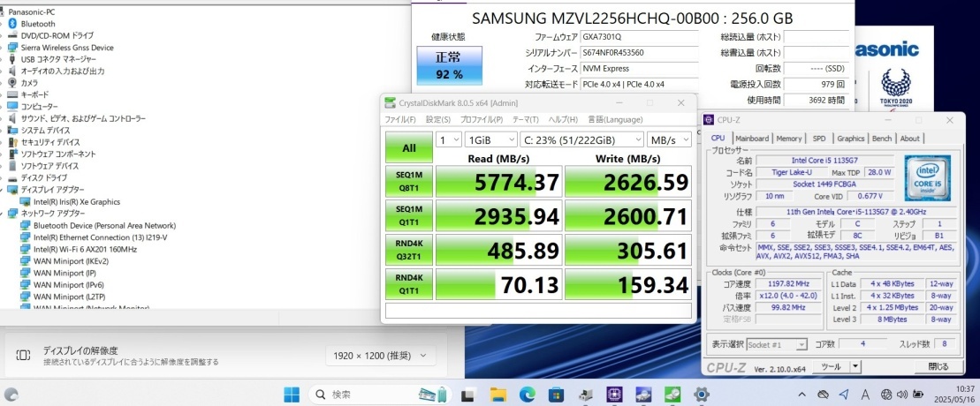The width and height of the screenshot is (980, 406).
Task: Start the RND4K Q32T1 test
Action: (x=409, y=250)
